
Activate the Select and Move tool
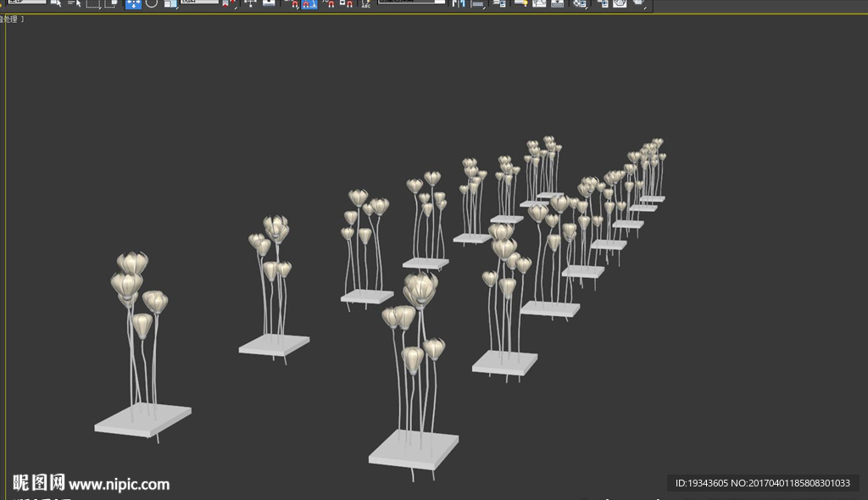(x=133, y=3)
